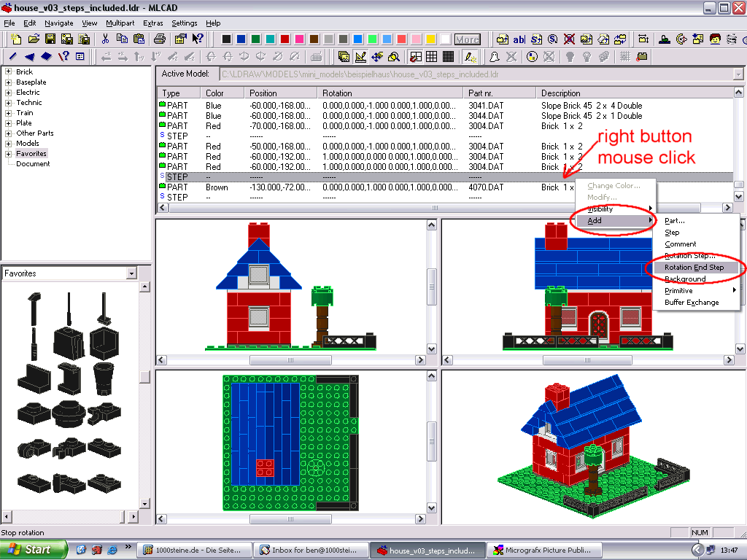Select the yellow color swatch
Screen dimensions: 747x560
[x=430, y=39]
